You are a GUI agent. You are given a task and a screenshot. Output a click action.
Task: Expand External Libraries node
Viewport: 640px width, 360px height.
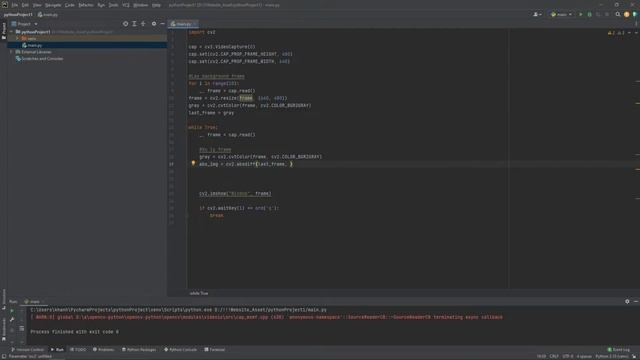point(12,52)
